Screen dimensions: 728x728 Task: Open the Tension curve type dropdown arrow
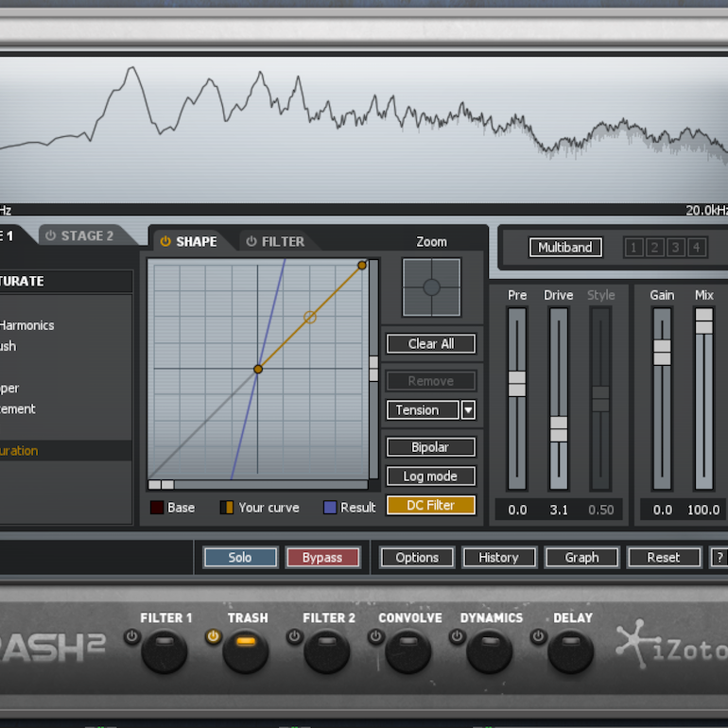pos(468,410)
